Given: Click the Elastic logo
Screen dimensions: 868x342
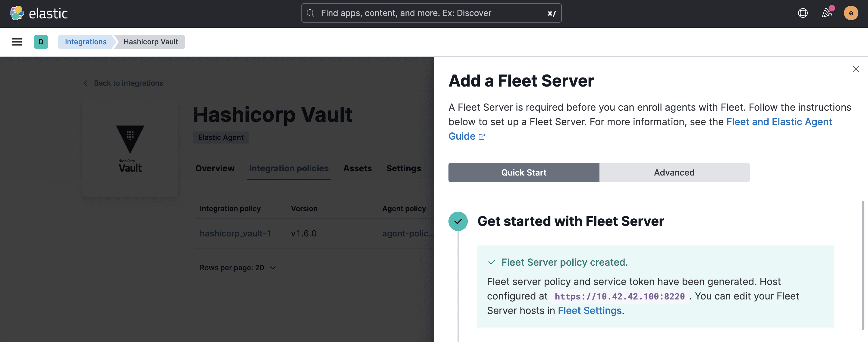Looking at the screenshot, I should pyautogui.click(x=38, y=14).
